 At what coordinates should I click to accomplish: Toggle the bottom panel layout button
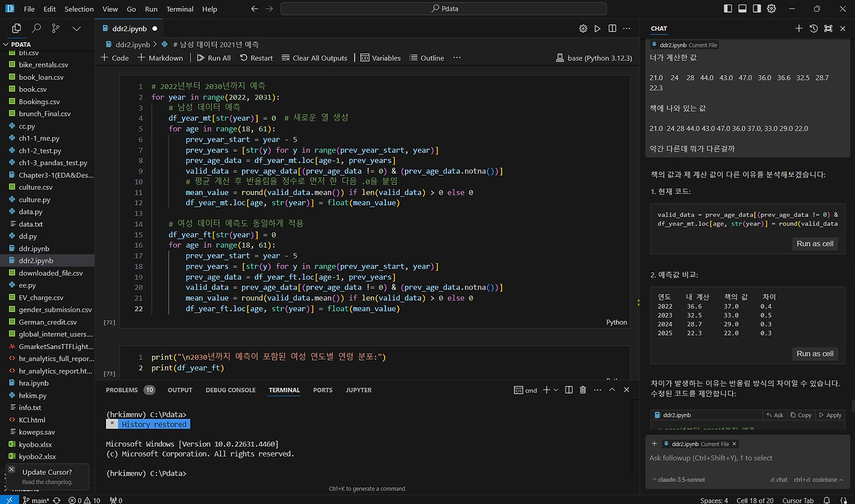click(x=742, y=9)
